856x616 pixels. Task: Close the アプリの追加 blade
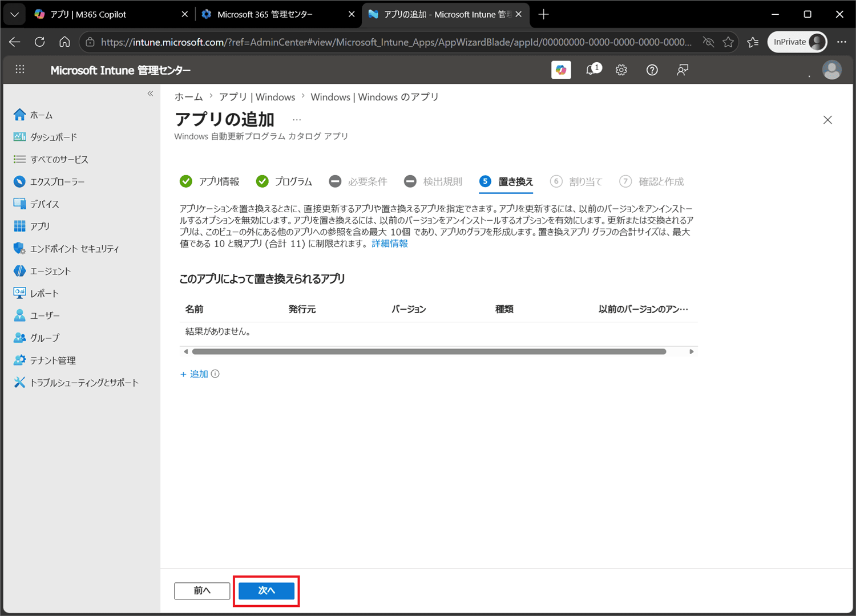click(x=827, y=120)
